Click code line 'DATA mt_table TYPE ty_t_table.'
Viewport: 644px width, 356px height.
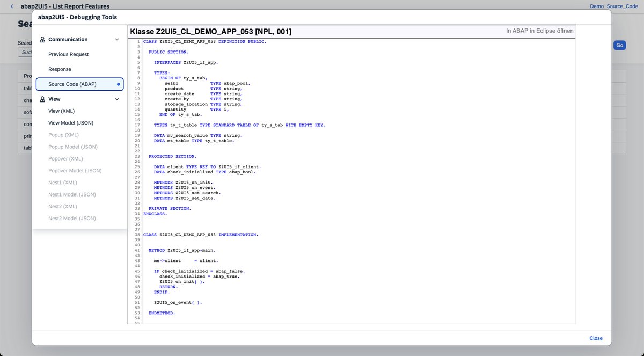tap(194, 141)
